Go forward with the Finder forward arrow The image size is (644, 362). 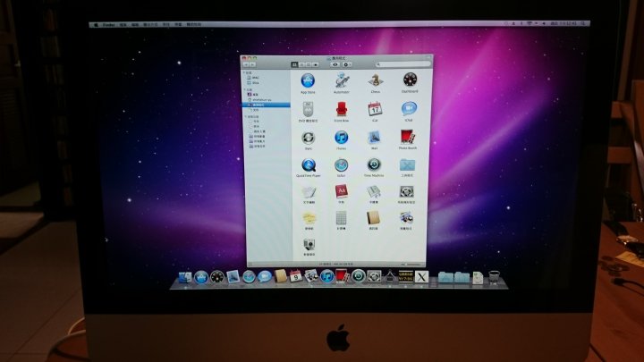(x=252, y=65)
